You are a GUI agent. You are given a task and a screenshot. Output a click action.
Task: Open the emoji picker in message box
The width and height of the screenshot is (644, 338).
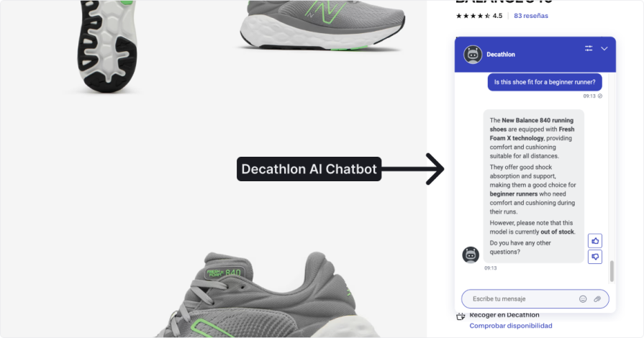click(583, 299)
